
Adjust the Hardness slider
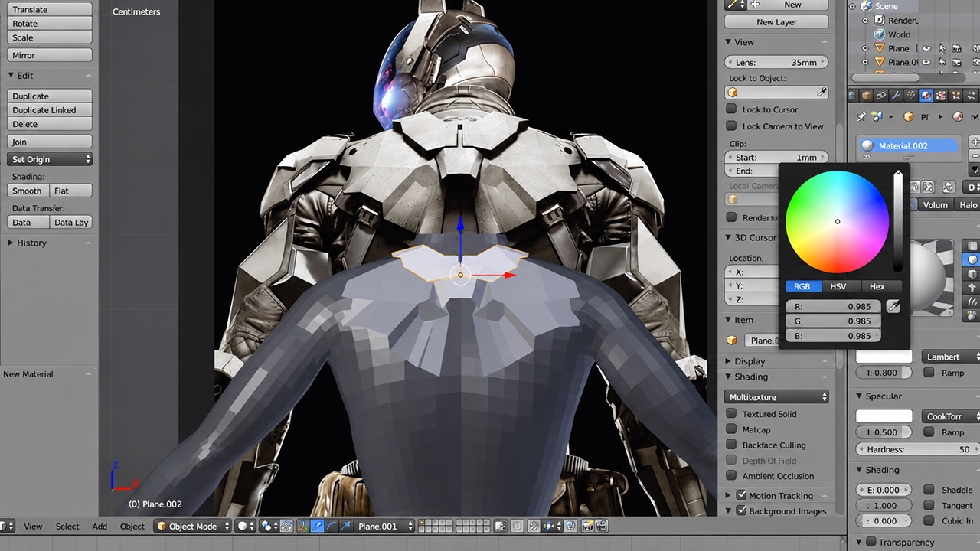[x=918, y=449]
